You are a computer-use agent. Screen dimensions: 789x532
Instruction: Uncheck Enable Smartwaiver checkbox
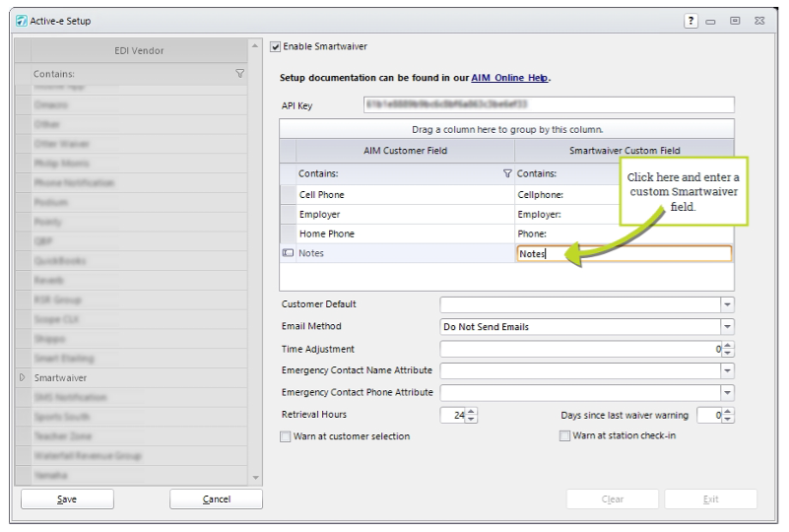(275, 47)
